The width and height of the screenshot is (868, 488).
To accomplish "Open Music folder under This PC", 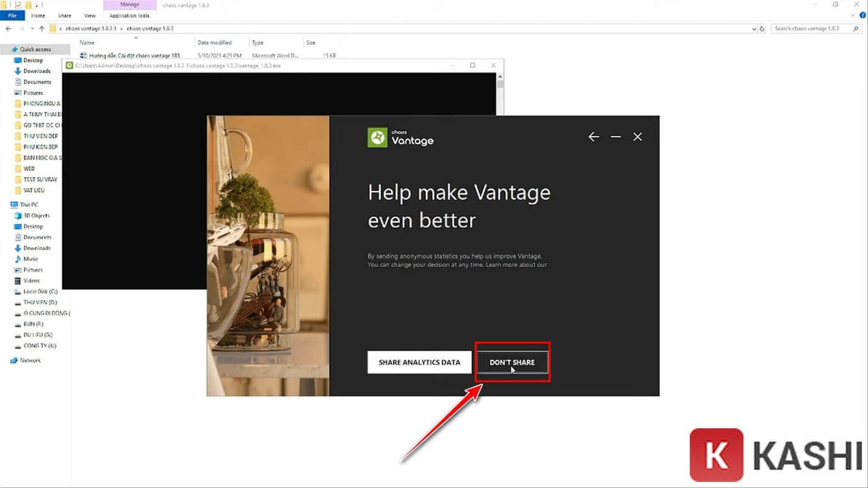I will point(31,259).
